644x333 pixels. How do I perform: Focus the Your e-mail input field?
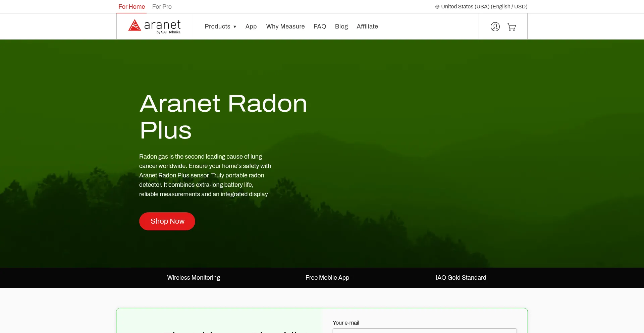425,331
